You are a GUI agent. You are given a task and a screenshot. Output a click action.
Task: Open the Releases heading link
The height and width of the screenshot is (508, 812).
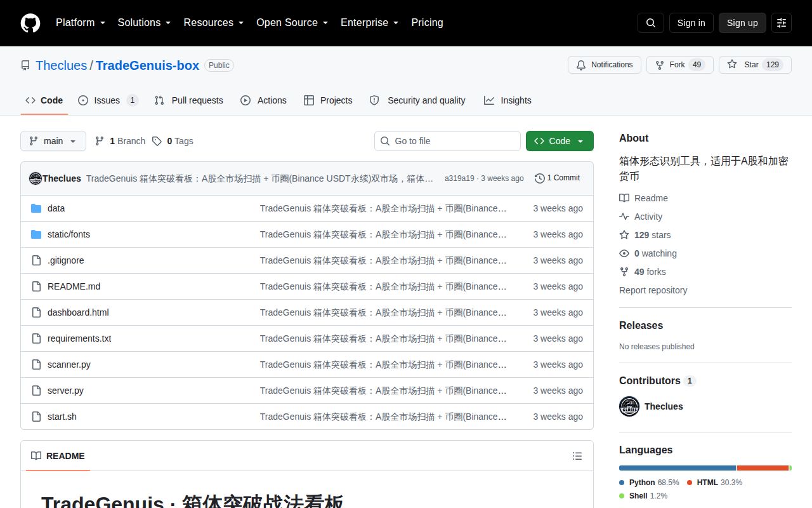pyautogui.click(x=641, y=325)
